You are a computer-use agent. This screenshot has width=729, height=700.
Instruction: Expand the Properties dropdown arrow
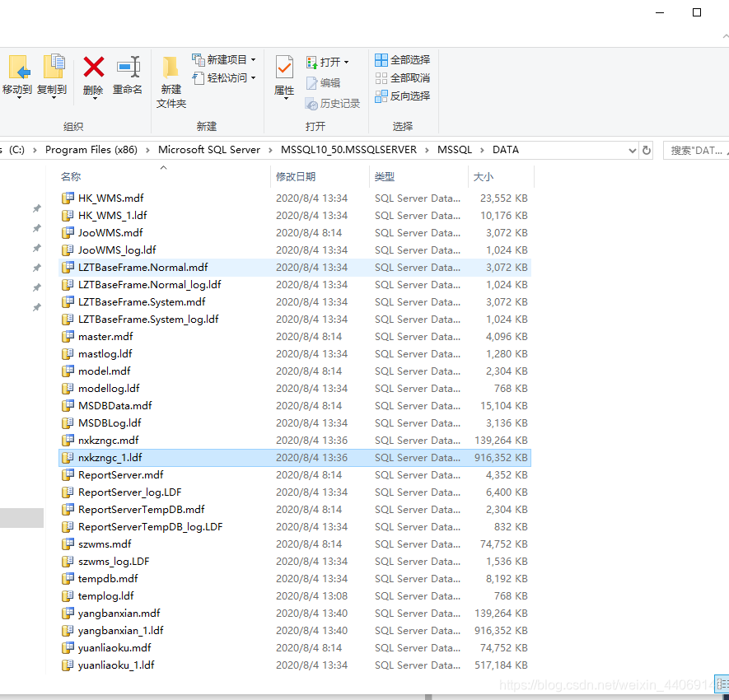(286, 98)
